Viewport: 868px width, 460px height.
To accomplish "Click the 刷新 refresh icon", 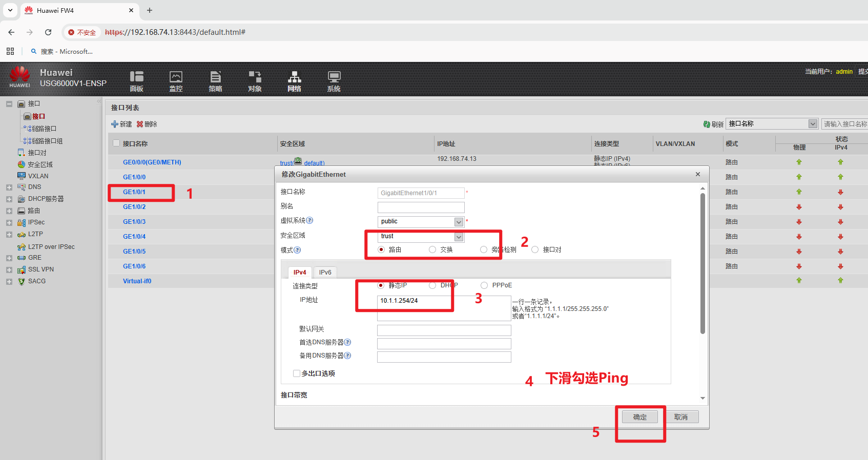I will coord(707,124).
